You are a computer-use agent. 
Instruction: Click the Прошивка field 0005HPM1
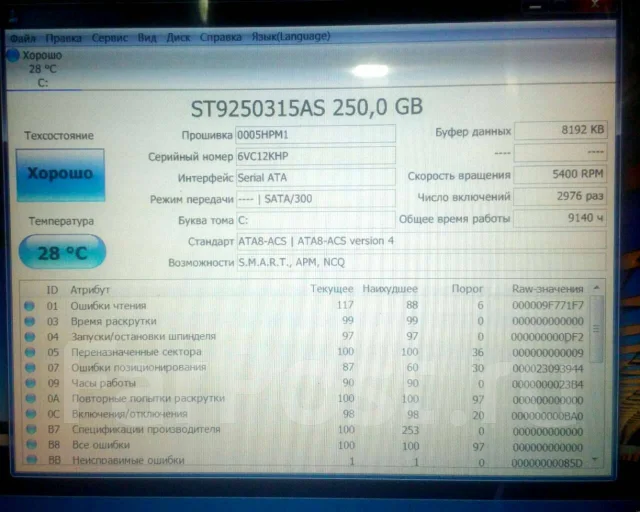point(315,134)
